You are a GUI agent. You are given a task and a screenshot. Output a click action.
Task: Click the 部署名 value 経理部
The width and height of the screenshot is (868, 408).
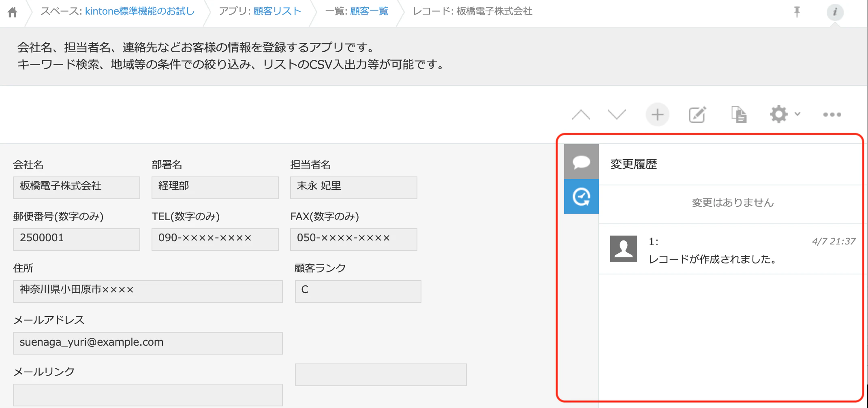tap(215, 188)
